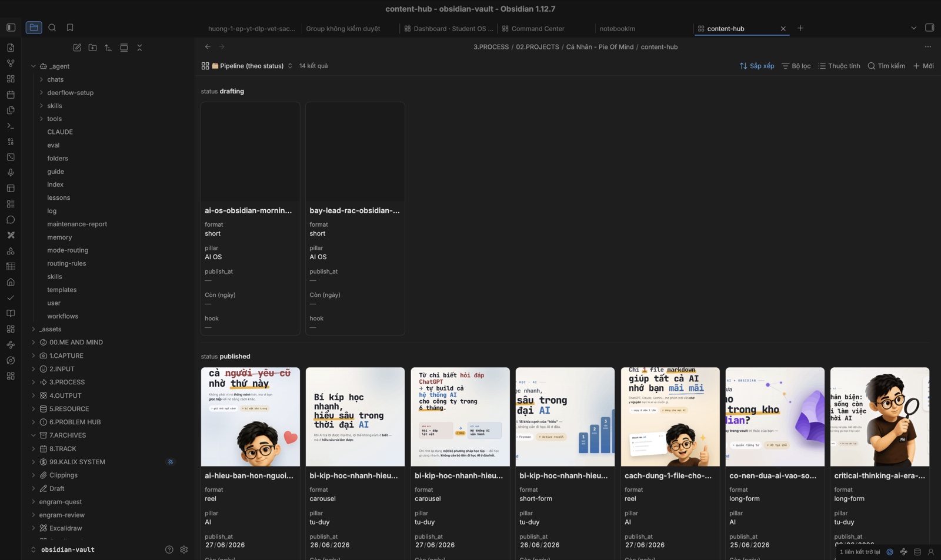The width and height of the screenshot is (941, 560).
Task: Click the Mới new item button
Action: (923, 66)
